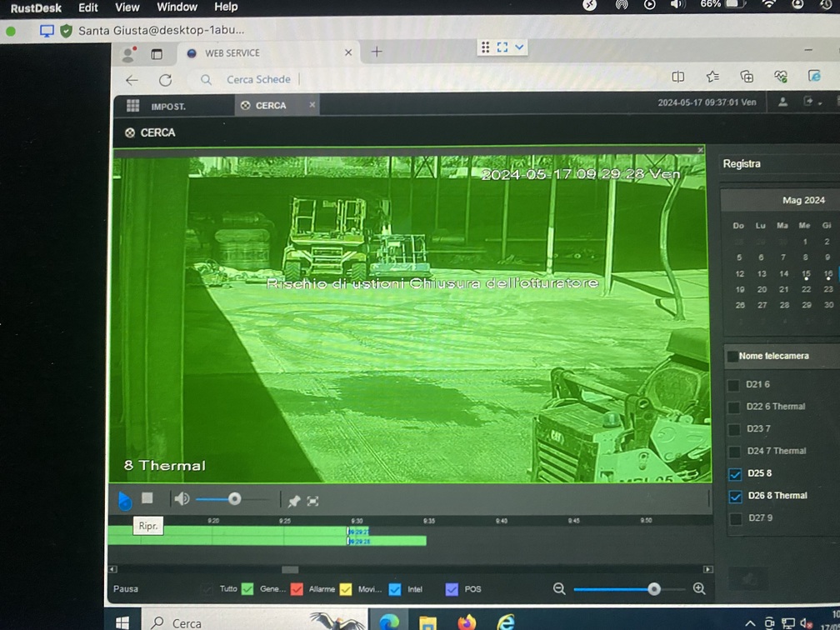Toggle fullscreen icon beside the pin
The image size is (840, 630).
[312, 501]
